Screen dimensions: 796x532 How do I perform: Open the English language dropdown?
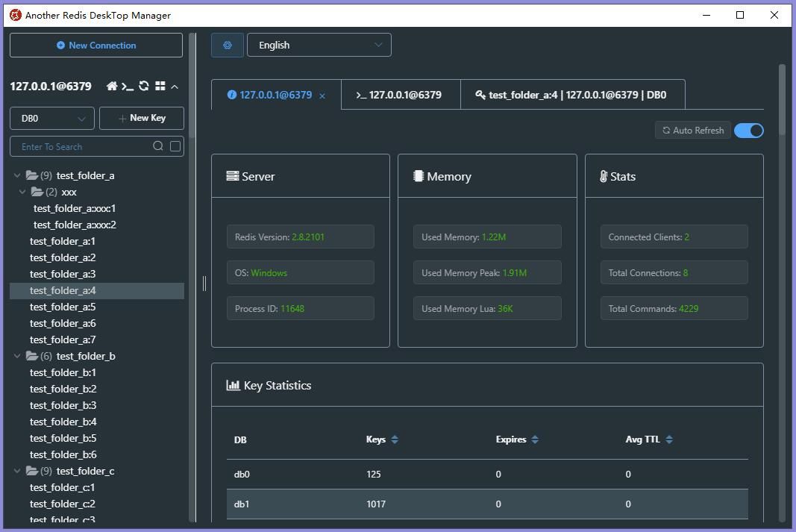(x=319, y=45)
